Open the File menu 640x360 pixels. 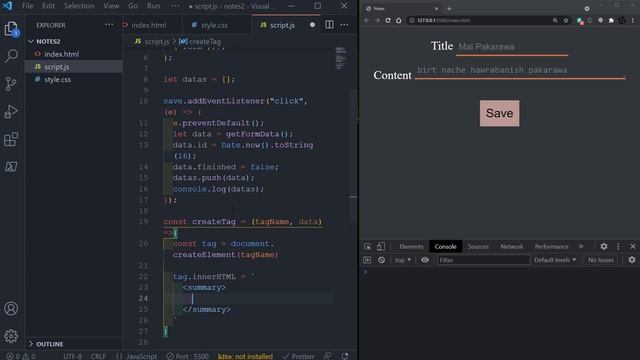pos(28,6)
